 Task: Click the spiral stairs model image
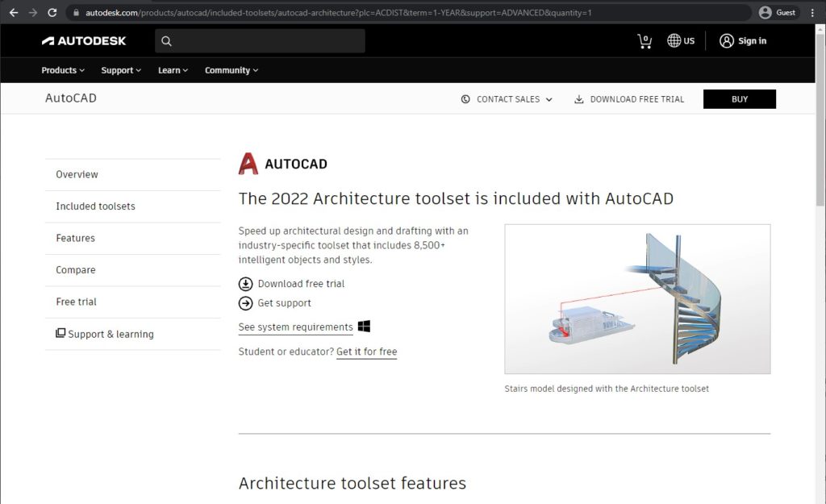pyautogui.click(x=637, y=298)
